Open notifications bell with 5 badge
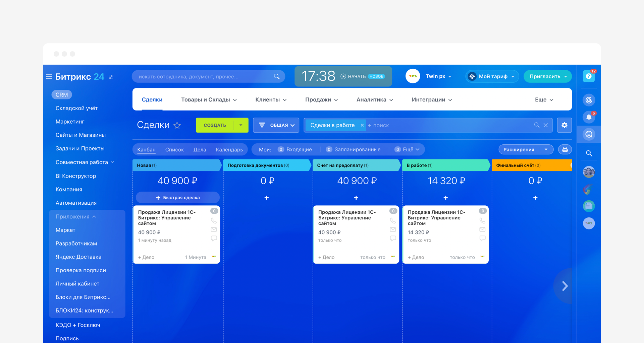Image resolution: width=644 pixels, height=343 pixels. (589, 117)
